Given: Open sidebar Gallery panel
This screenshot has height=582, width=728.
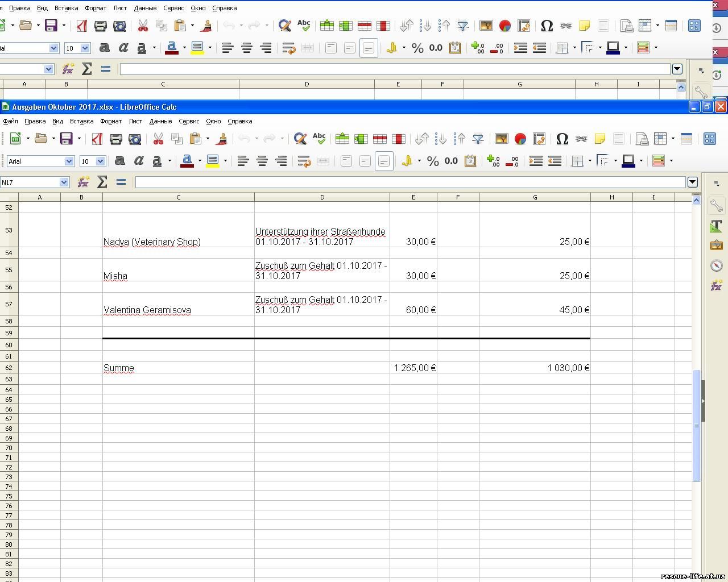Looking at the screenshot, I should (x=717, y=246).
